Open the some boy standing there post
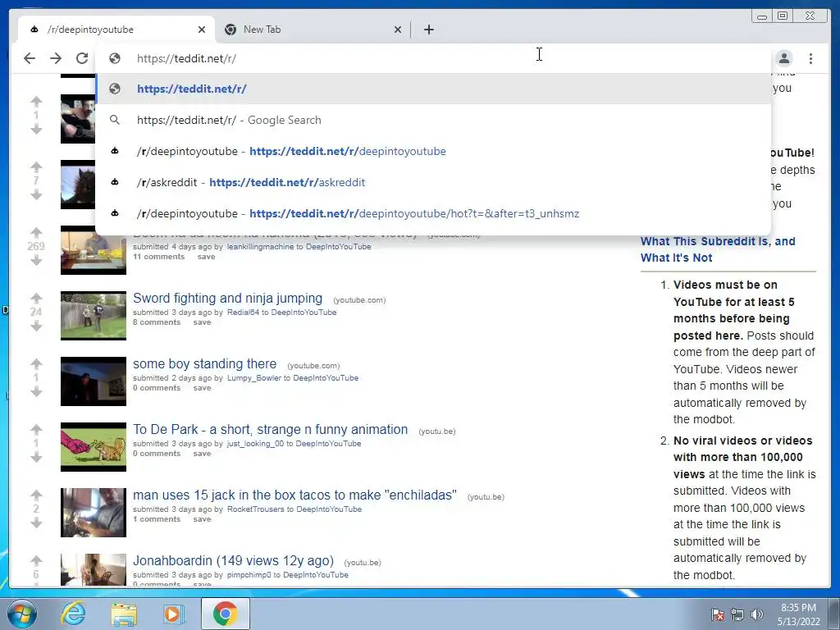Image resolution: width=840 pixels, height=630 pixels. [204, 364]
